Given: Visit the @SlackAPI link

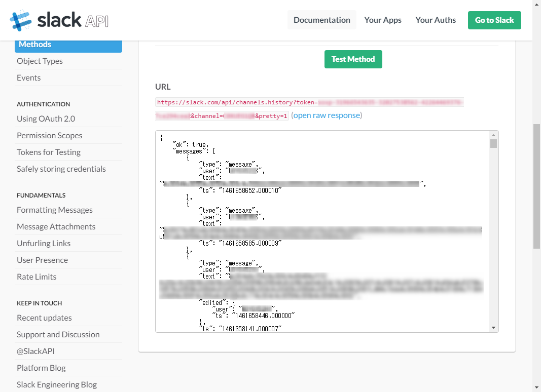Looking at the screenshot, I should pos(35,351).
